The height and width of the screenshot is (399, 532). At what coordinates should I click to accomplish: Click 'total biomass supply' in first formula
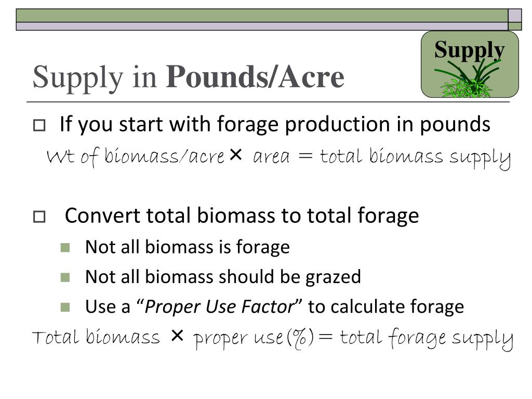coord(415,158)
